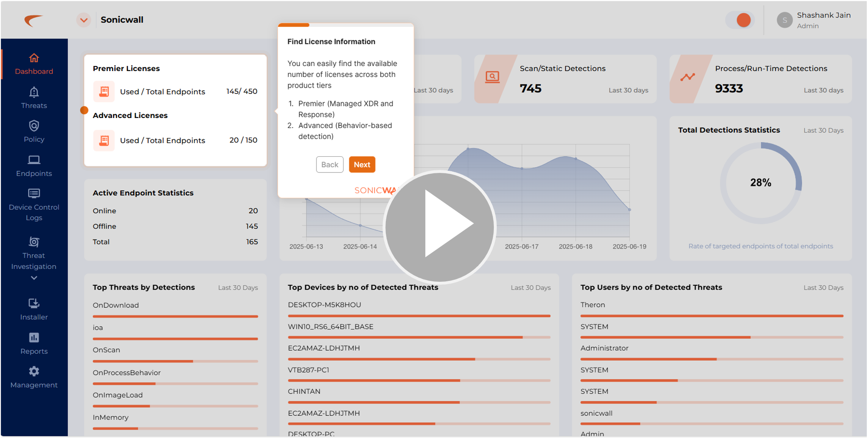Open the Installer download icon
The image size is (868, 438).
click(x=34, y=303)
